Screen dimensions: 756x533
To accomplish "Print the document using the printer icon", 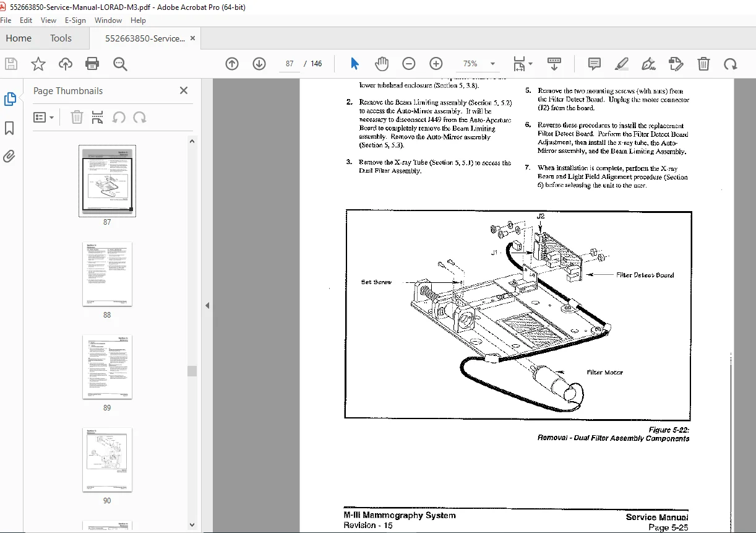I will pos(92,64).
